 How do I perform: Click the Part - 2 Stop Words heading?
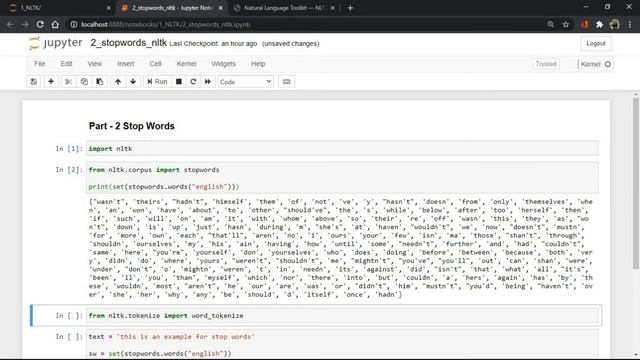coord(131,126)
